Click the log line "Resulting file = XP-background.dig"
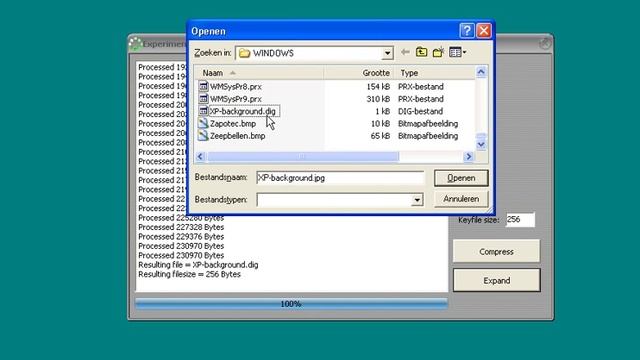The width and height of the screenshot is (640, 360). pyautogui.click(x=198, y=265)
